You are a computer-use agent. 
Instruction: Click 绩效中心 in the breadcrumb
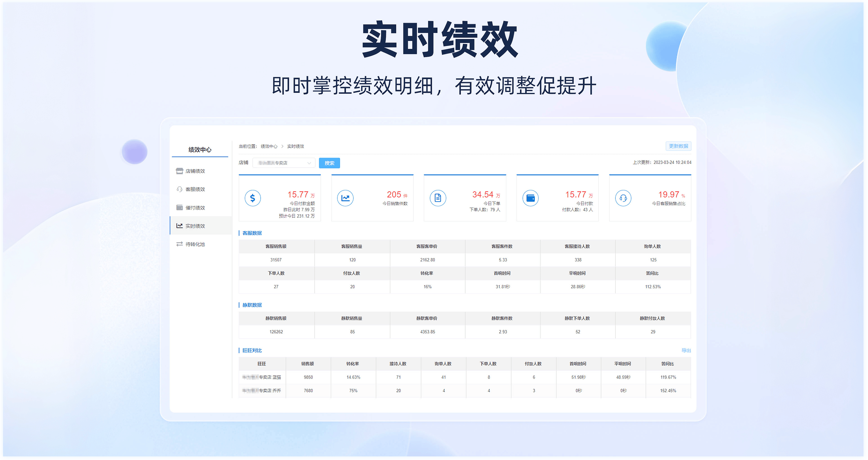pos(269,146)
